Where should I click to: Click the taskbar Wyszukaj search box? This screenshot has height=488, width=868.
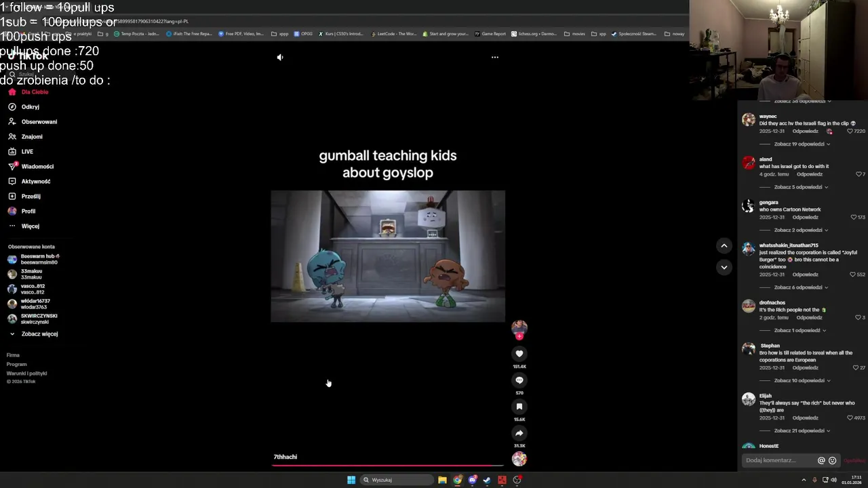[x=397, y=480]
